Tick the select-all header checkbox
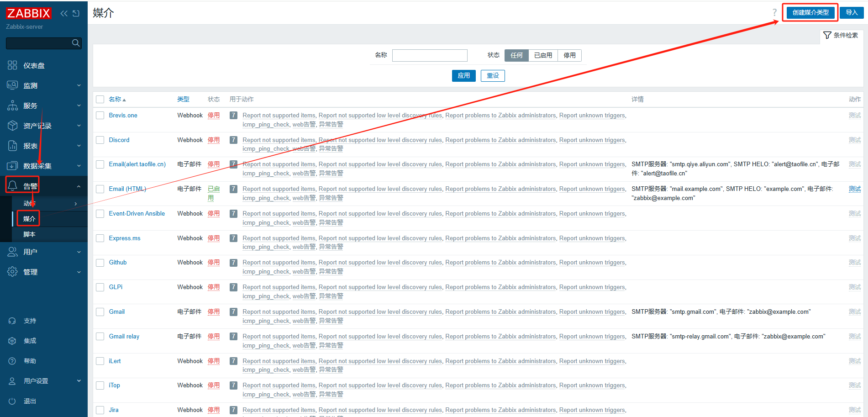The height and width of the screenshot is (417, 868). tap(100, 99)
